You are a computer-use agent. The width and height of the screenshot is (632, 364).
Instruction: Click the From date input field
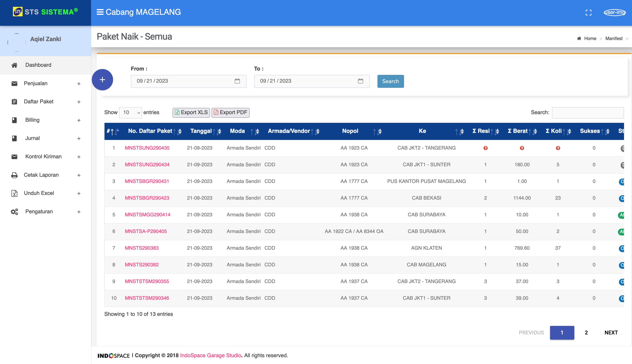tap(189, 81)
